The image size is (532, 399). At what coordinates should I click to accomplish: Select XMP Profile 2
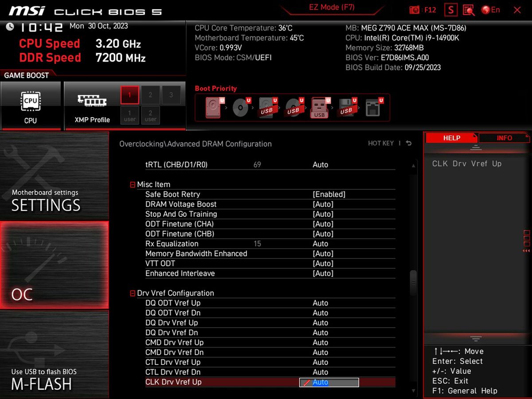[x=150, y=95]
